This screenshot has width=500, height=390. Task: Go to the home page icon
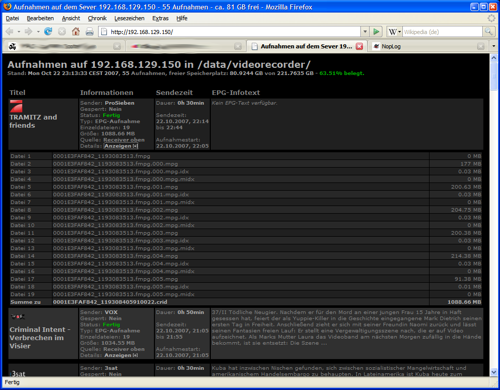[76, 32]
